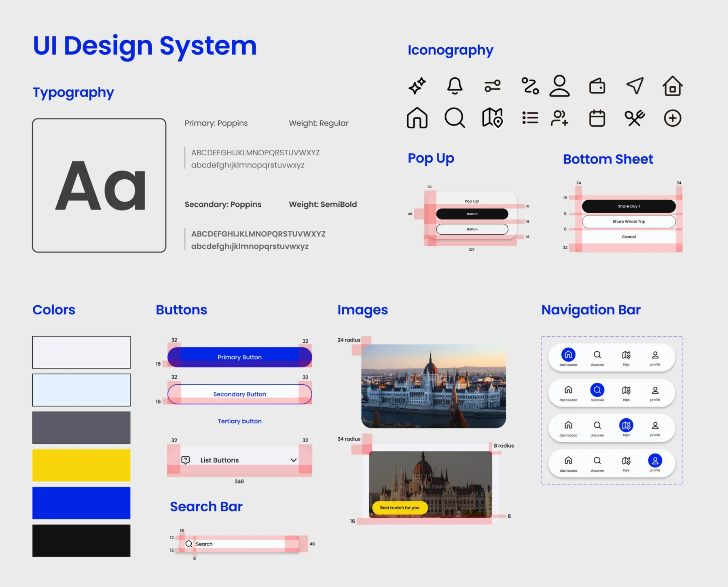Select the bulleted list icon
This screenshot has width=728, height=587.
click(530, 118)
